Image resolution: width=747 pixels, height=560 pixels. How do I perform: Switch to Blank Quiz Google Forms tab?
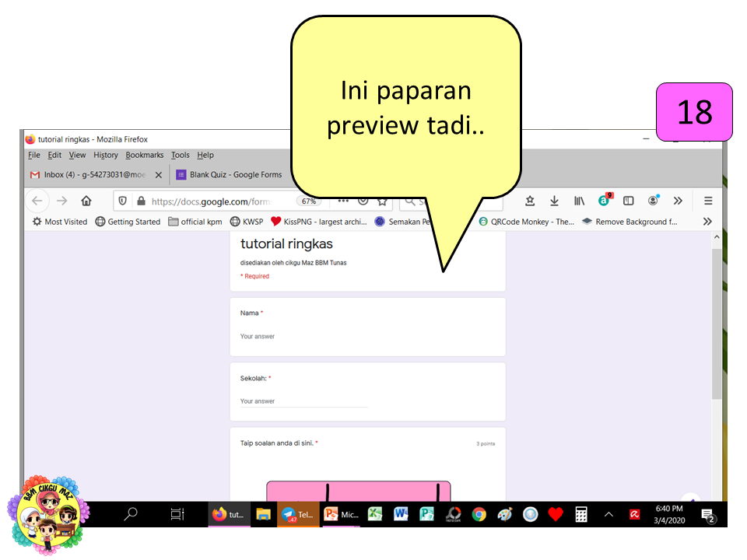(230, 175)
